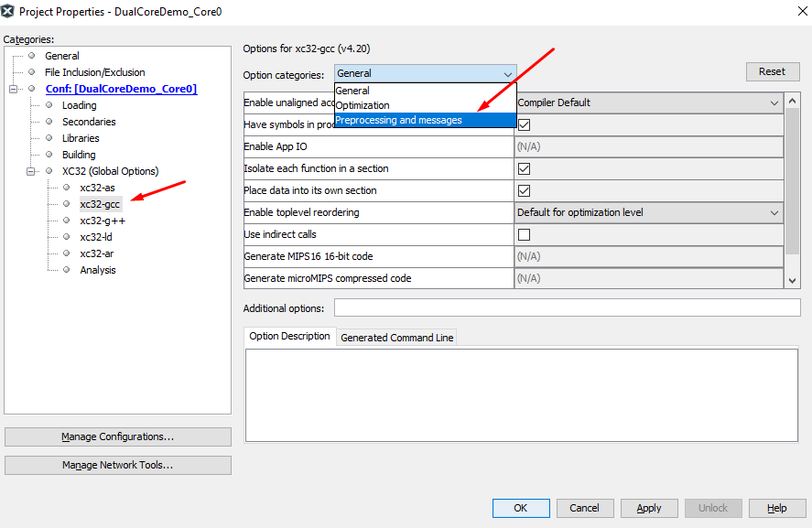Collapse the XC32 (Global Options) node

(31, 171)
